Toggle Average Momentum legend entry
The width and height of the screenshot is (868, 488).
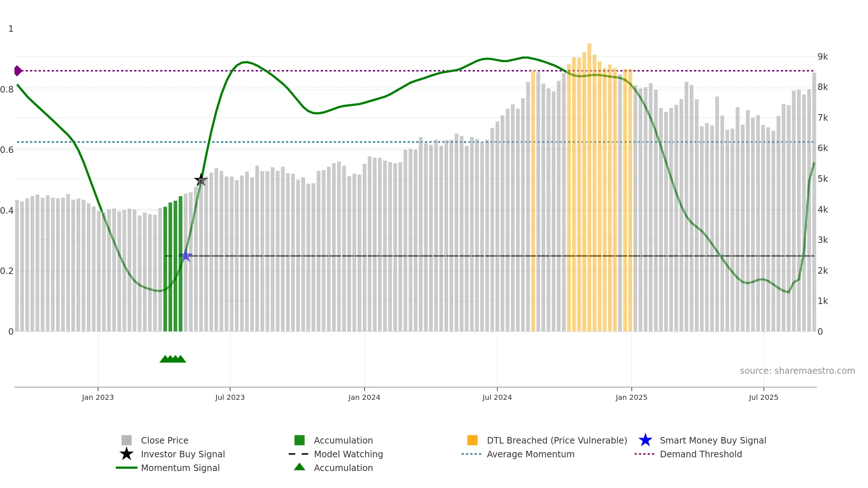tap(518, 454)
